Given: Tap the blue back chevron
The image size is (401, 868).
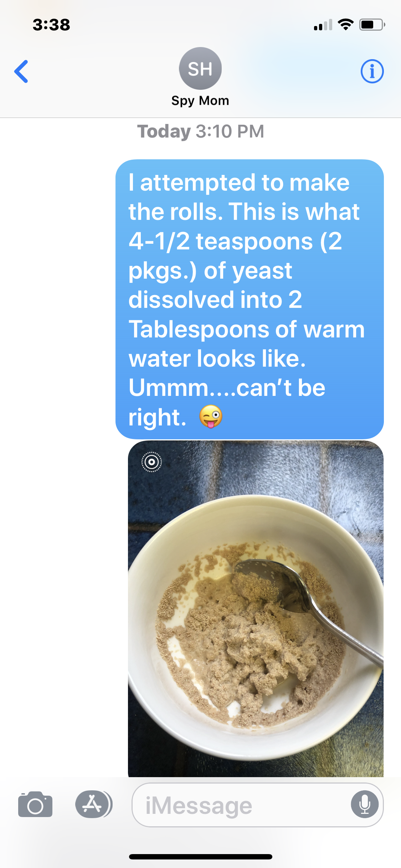Looking at the screenshot, I should [x=21, y=71].
